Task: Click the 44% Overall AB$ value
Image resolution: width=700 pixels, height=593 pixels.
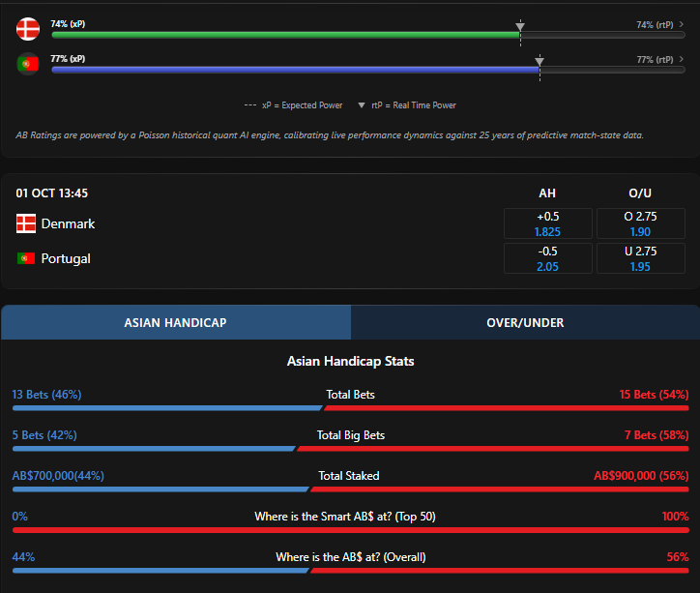Action: tap(23, 557)
